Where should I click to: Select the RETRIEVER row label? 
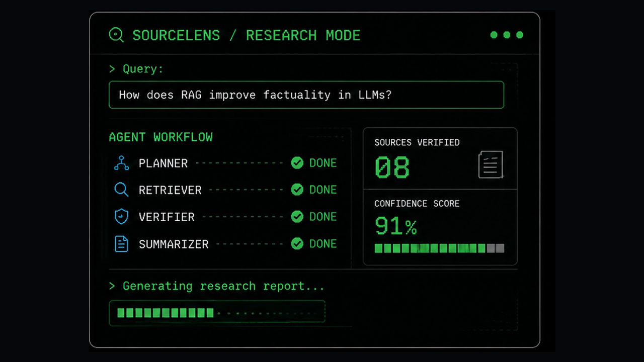(170, 190)
